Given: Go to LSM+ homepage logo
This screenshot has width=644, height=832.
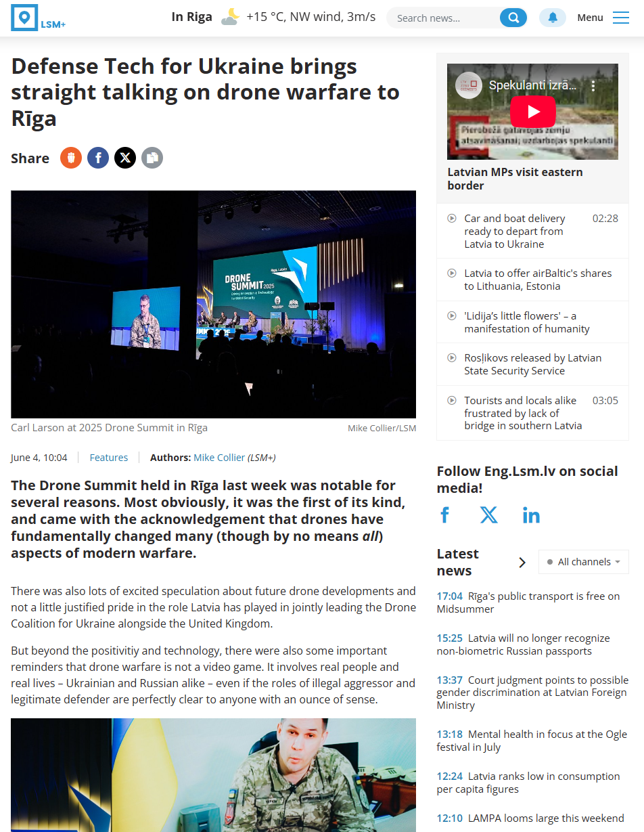Looking at the screenshot, I should coord(39,18).
